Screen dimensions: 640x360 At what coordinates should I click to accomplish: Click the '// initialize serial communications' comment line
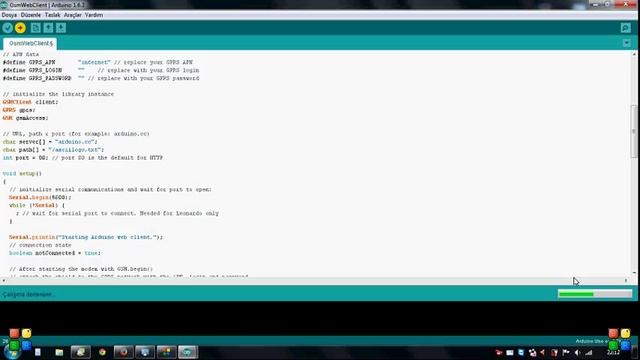(x=110, y=189)
